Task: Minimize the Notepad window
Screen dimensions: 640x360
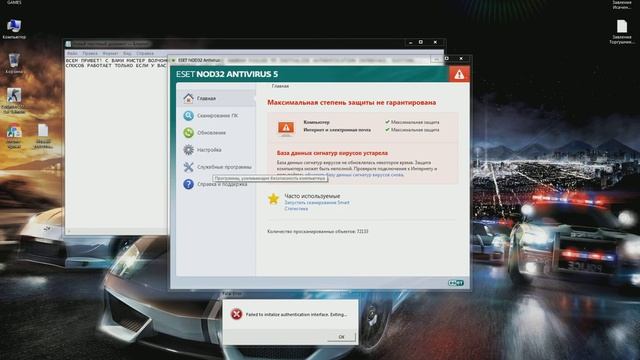Action: coord(411,42)
